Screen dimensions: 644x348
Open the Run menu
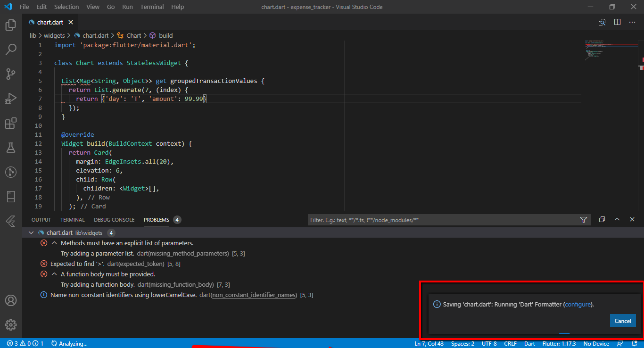(127, 7)
